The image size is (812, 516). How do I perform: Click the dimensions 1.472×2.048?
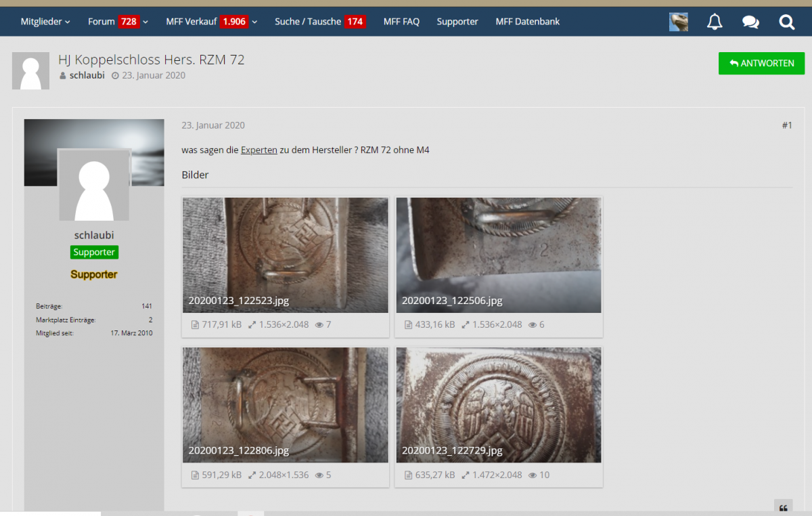point(497,475)
